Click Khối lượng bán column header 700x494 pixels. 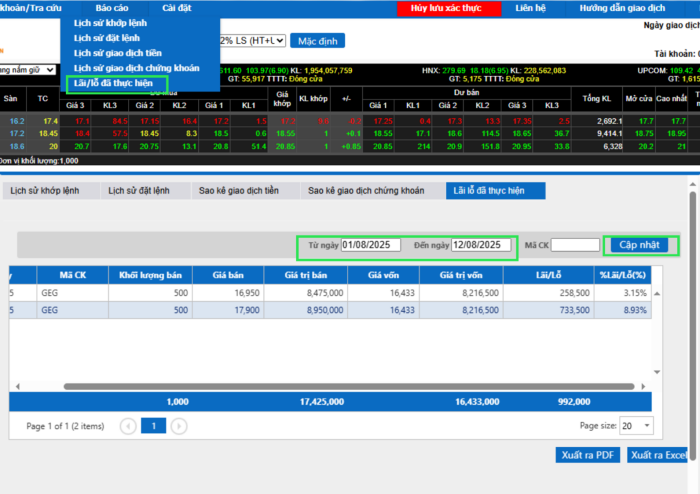pos(150,275)
